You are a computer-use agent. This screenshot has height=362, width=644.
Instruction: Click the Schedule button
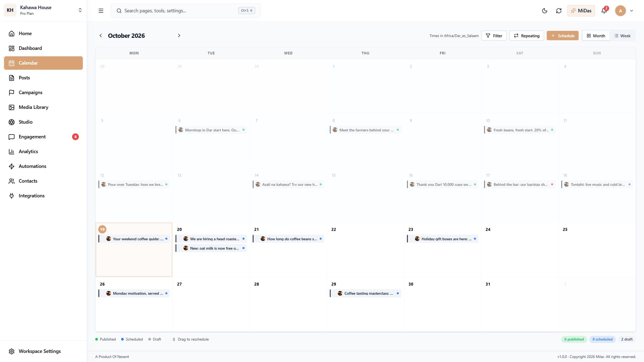pos(562,36)
